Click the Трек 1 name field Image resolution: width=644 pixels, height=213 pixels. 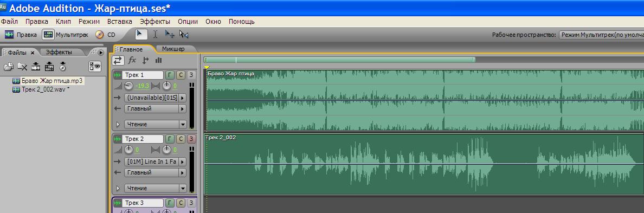143,75
